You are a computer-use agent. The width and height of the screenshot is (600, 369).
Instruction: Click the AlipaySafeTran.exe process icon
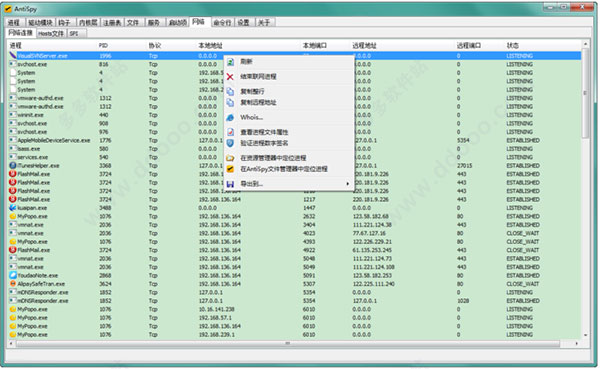tap(13, 284)
